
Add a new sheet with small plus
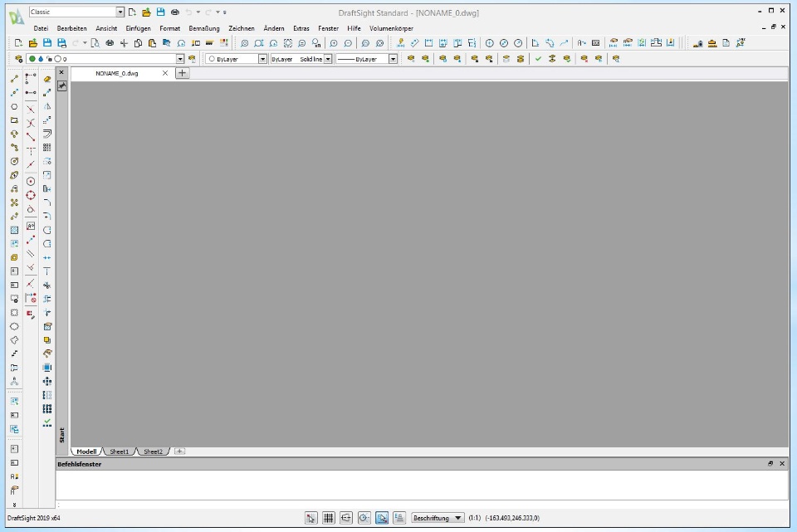point(179,451)
